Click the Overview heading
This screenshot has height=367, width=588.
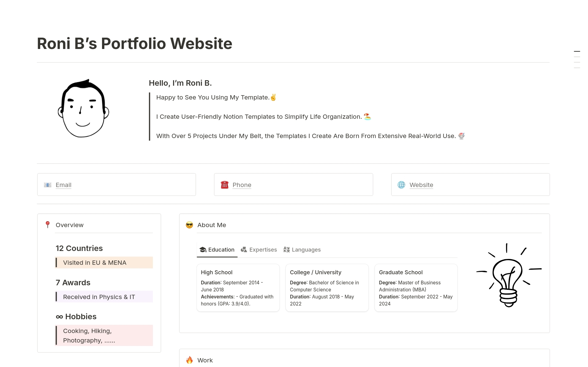[70, 225]
